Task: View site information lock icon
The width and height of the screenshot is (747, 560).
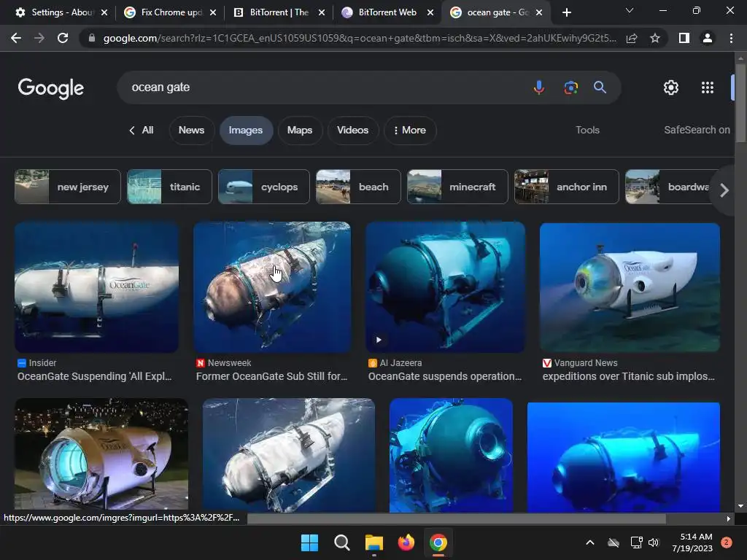Action: (92, 38)
